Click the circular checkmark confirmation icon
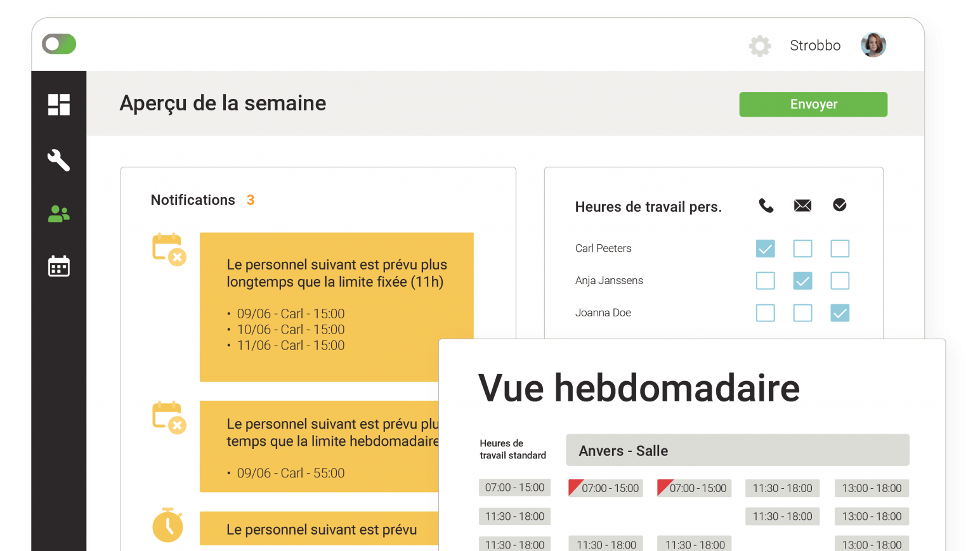The width and height of the screenshot is (980, 551). [840, 205]
